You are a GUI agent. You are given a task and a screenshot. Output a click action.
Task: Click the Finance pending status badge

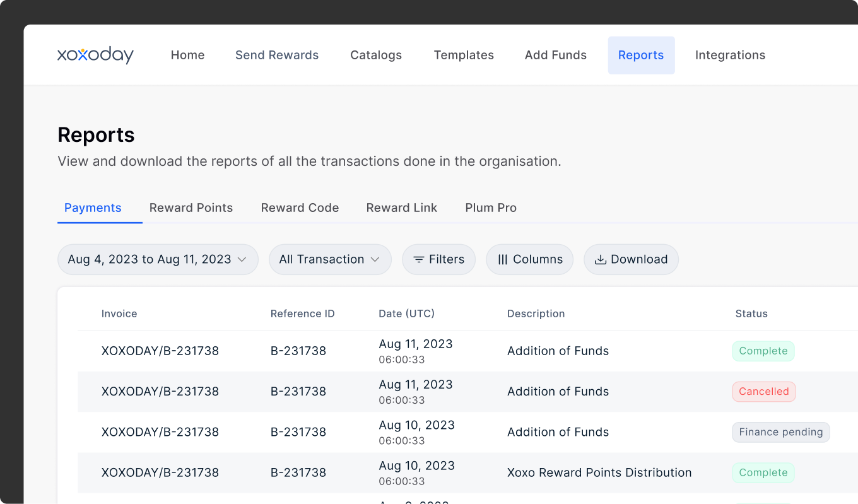(x=781, y=432)
